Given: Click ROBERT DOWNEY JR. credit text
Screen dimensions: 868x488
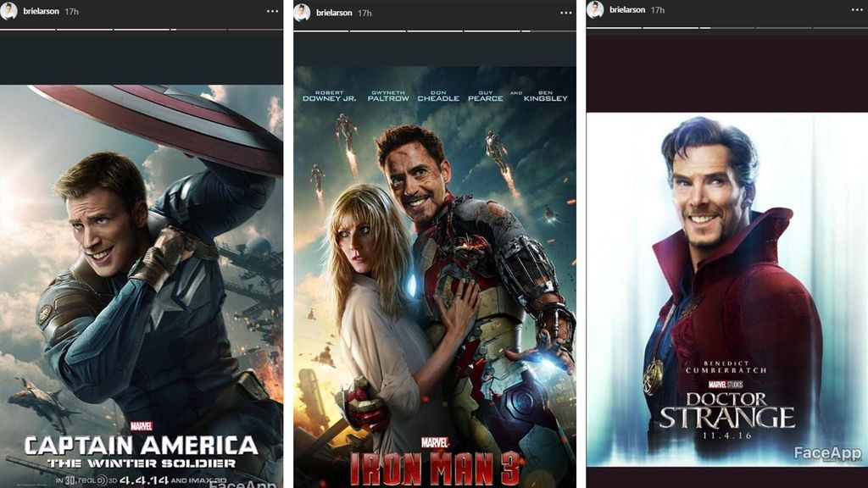Looking at the screenshot, I should [330, 97].
